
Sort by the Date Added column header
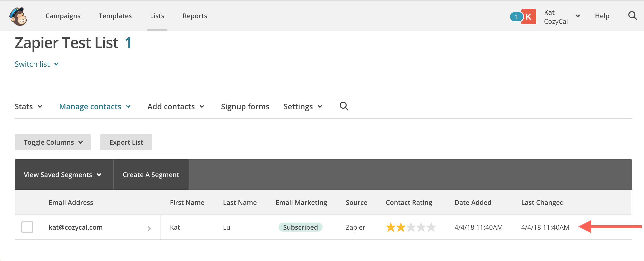(x=473, y=203)
